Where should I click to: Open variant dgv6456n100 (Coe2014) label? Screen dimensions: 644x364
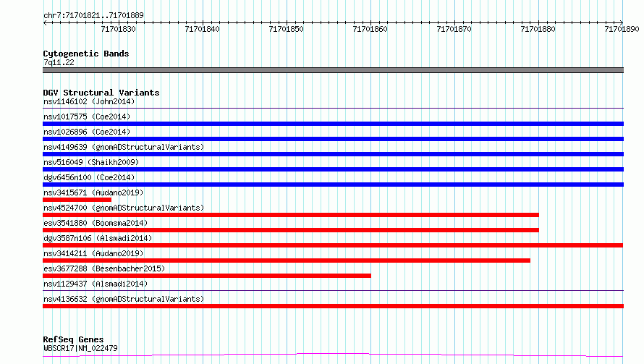(x=89, y=177)
